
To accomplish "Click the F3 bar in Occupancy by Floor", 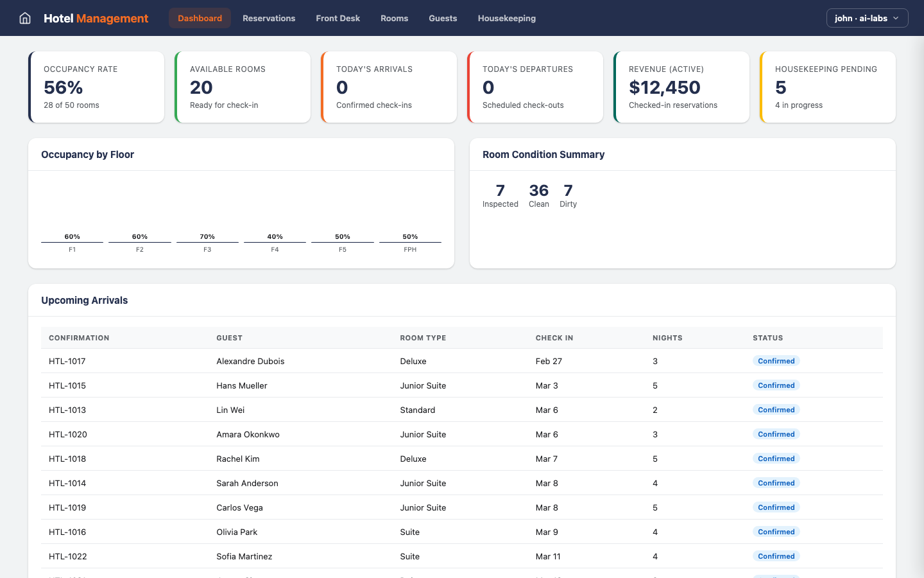I will click(207, 241).
